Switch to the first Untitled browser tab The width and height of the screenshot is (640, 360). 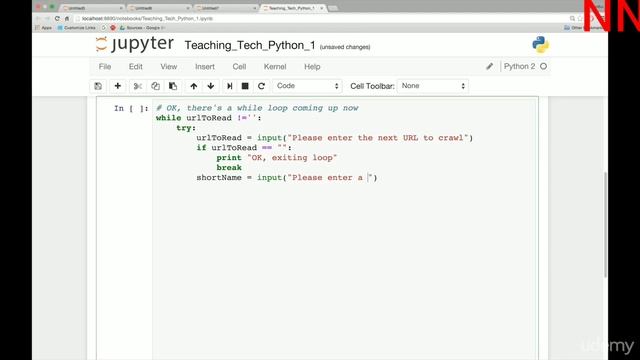tap(92, 8)
